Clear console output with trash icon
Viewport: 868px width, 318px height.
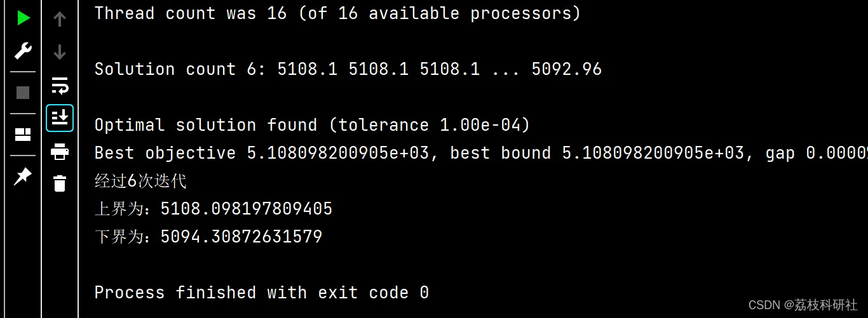(x=60, y=183)
